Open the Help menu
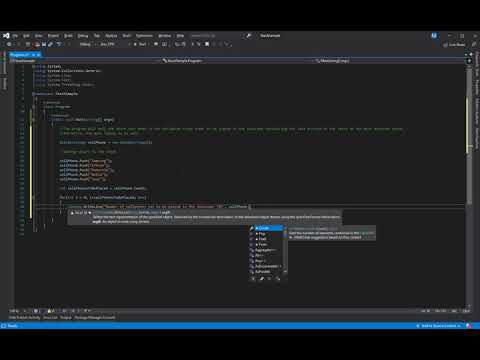This screenshot has width=480, height=360. (x=180, y=36)
